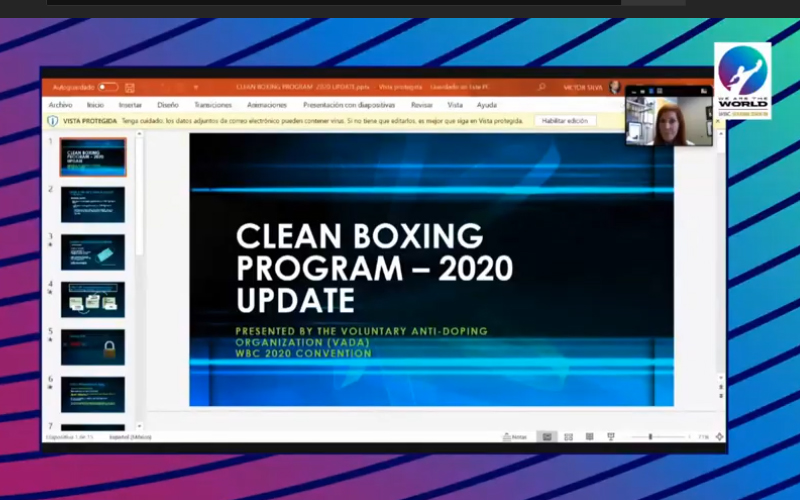This screenshot has height=500, width=800.
Task: Switch to Slide Sorter view icon
Action: (568, 437)
